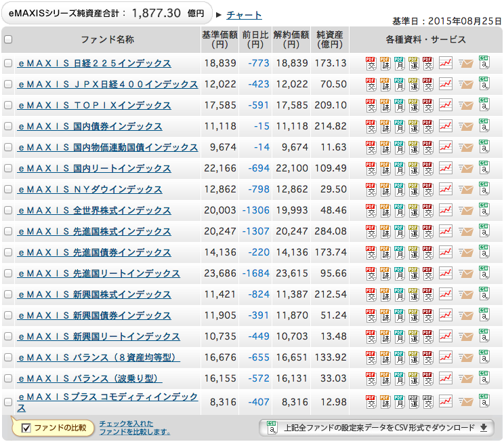This screenshot has width=504, height=442.
Task: Tick checkbox for 先進国株式インデックス
Action: (x=8, y=231)
